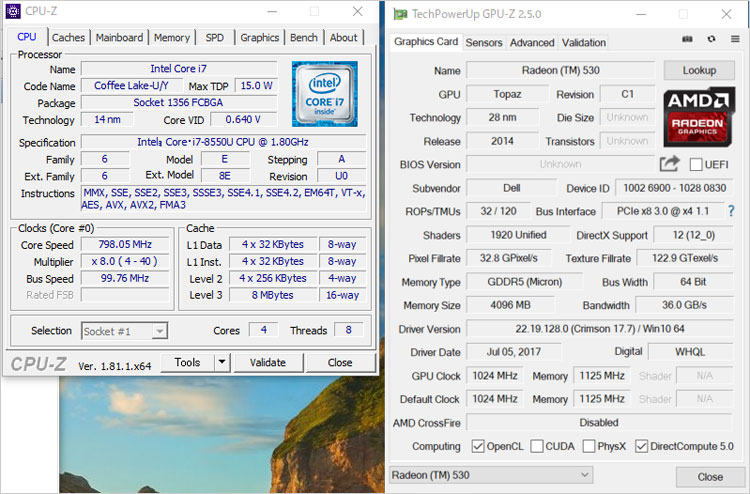Click the Subvendor Dell field

coord(511,188)
